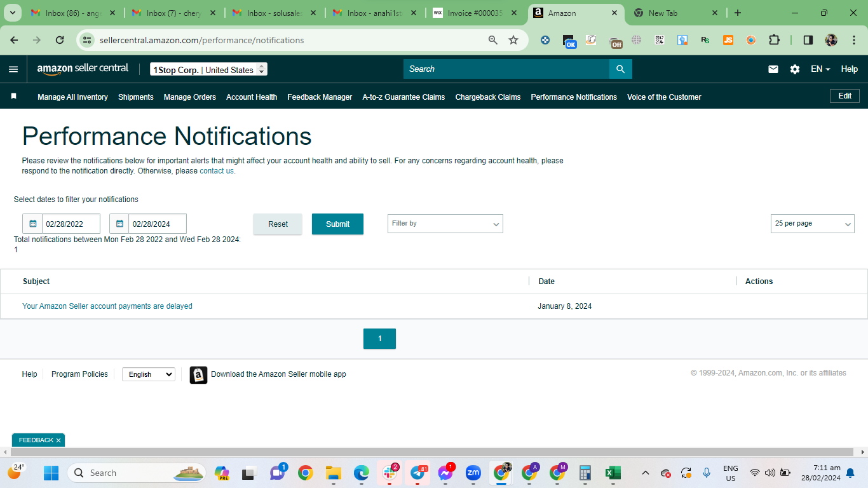Click the footer Help link
This screenshot has width=868, height=488.
point(29,374)
